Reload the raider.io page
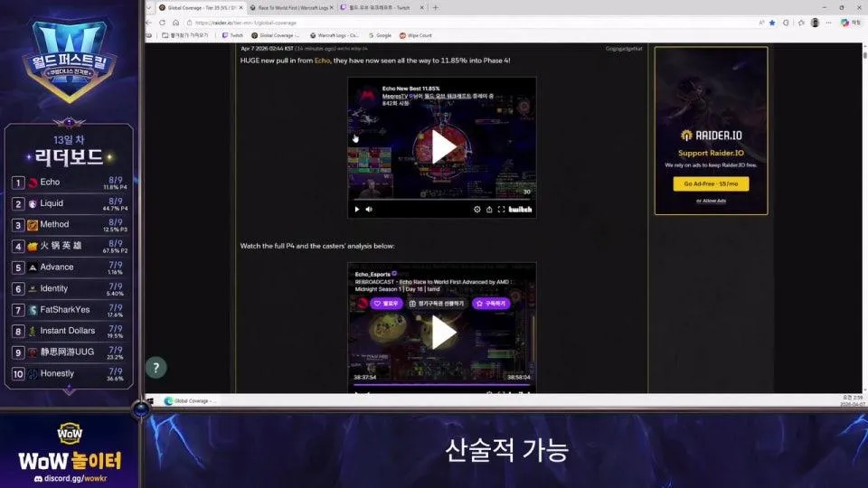 click(x=162, y=23)
